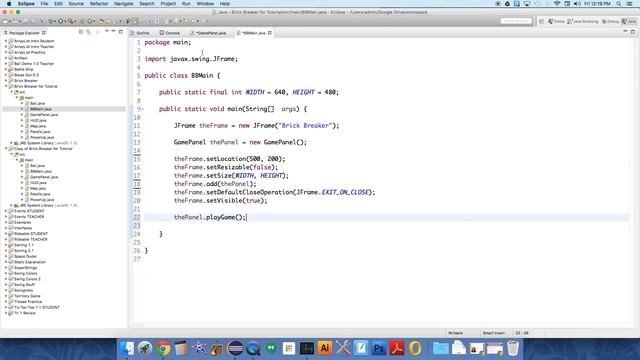Switch to the Outline tab
This screenshot has width=640, height=360.
[x=140, y=33]
